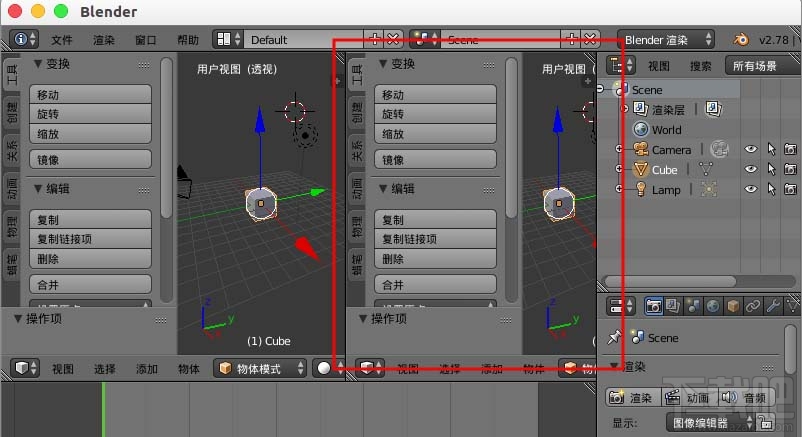Open 视图 menu in left 3D view header
The height and width of the screenshot is (437, 802).
click(63, 369)
